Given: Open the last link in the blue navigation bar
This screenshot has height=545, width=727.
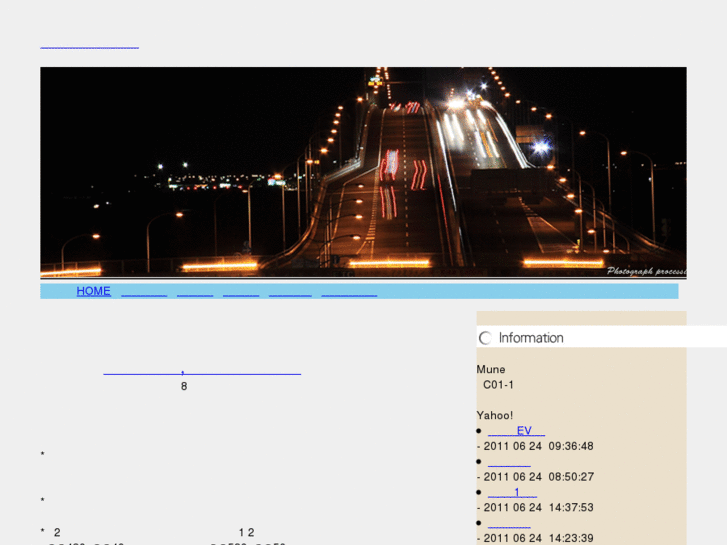Looking at the screenshot, I should 349,291.
